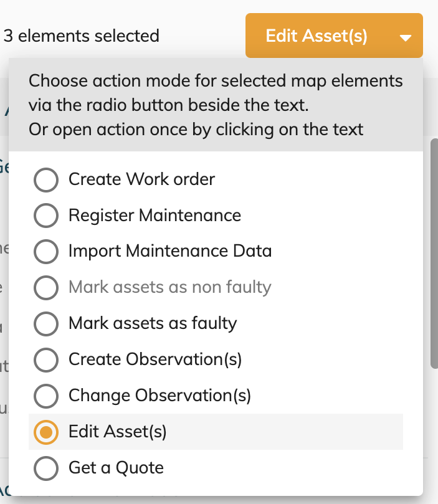Click the orange Edit Asset(s) button
This screenshot has width=438, height=504.
click(x=315, y=36)
